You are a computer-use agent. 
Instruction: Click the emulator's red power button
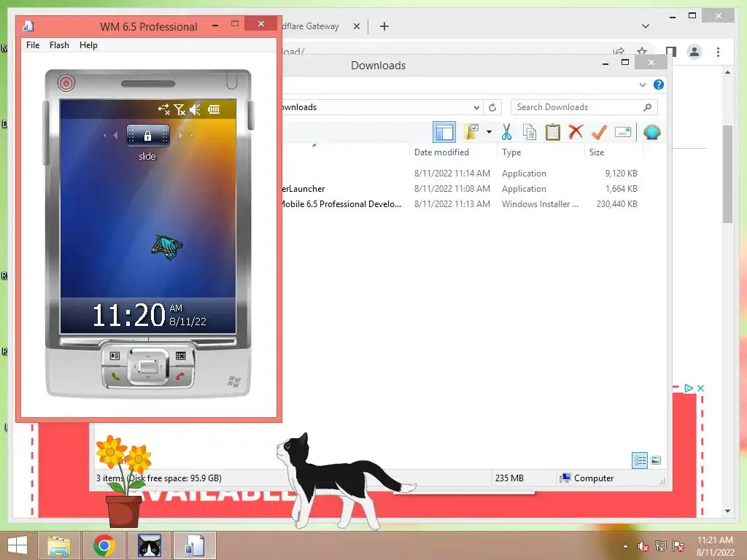tap(66, 83)
